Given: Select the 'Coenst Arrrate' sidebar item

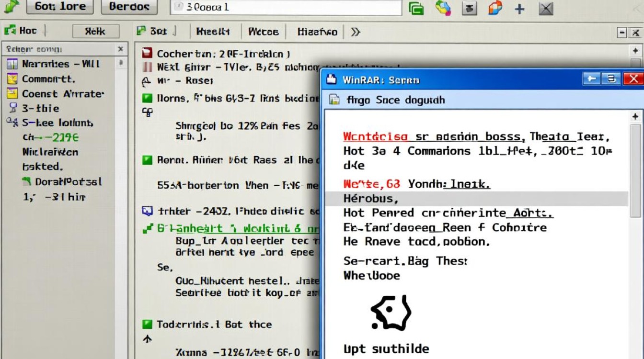Looking at the screenshot, I should 63,94.
